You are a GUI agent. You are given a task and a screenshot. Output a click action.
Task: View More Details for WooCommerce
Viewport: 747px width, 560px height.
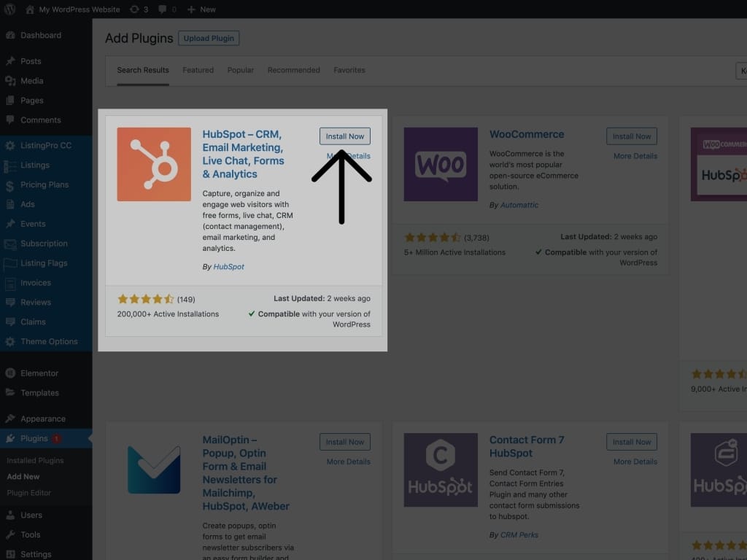pyautogui.click(x=635, y=156)
